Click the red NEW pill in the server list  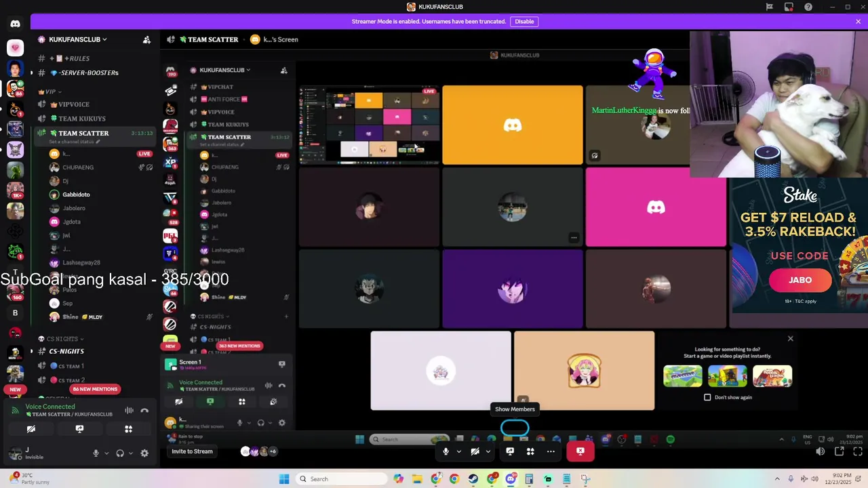[15, 390]
